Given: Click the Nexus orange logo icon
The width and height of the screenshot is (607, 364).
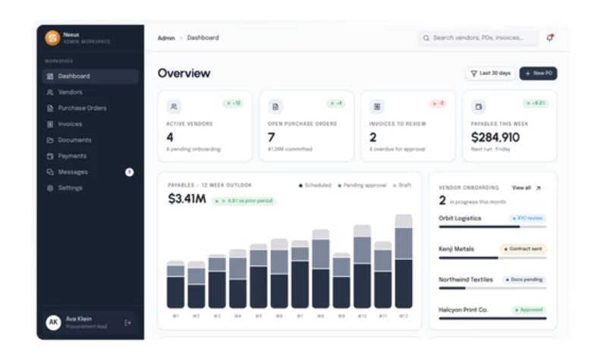Looking at the screenshot, I should (x=52, y=38).
